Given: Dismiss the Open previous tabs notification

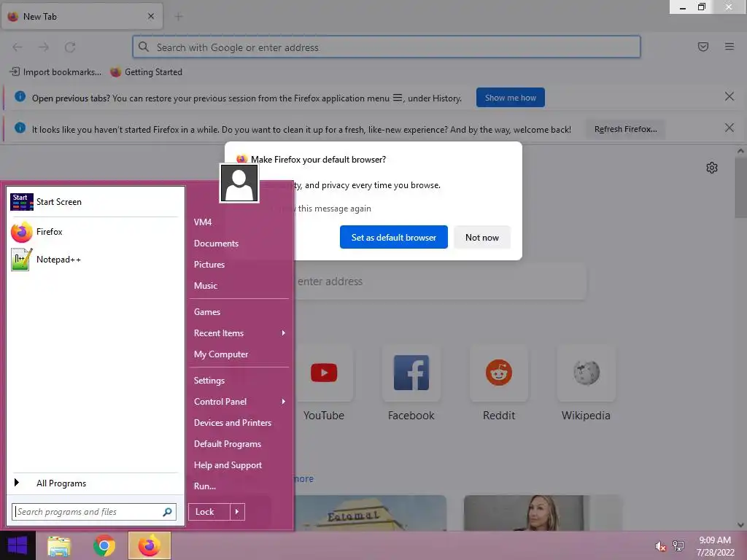Looking at the screenshot, I should point(729,97).
